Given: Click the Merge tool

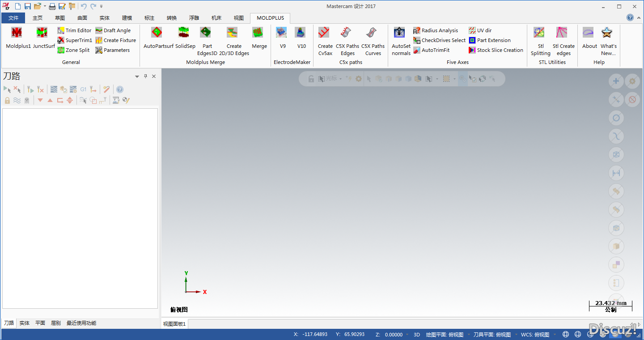Looking at the screenshot, I should tap(259, 38).
